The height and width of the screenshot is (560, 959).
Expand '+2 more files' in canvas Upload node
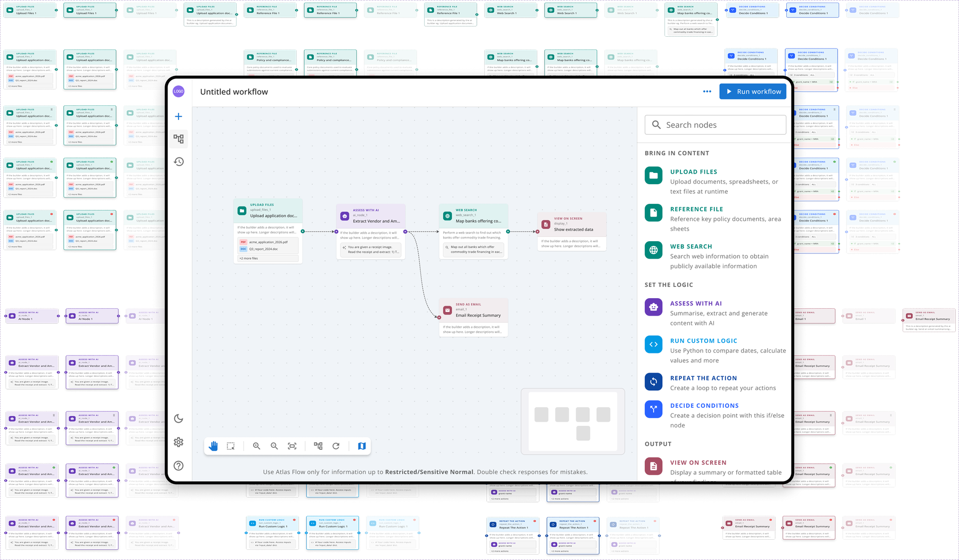click(x=268, y=258)
